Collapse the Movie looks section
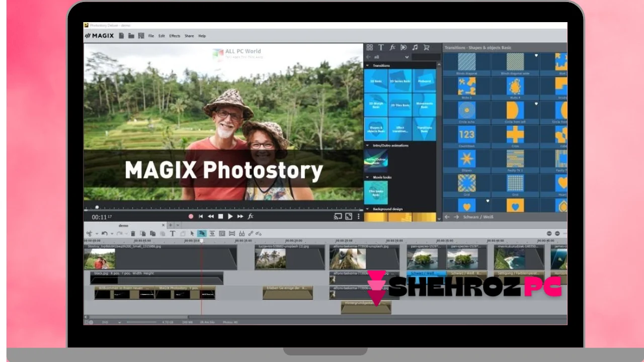Screen dimensions: 644x362 [x=367, y=177]
